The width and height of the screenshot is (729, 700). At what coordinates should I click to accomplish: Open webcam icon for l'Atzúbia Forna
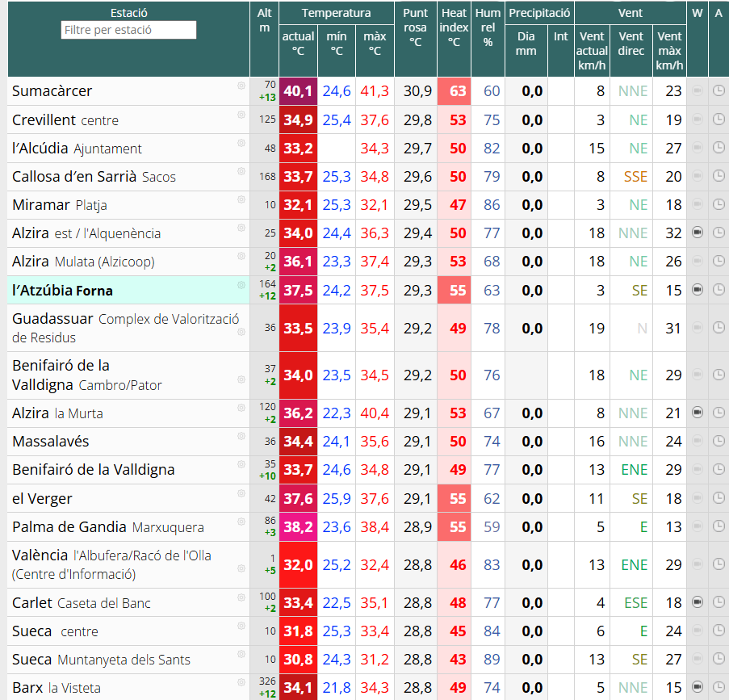tap(698, 290)
